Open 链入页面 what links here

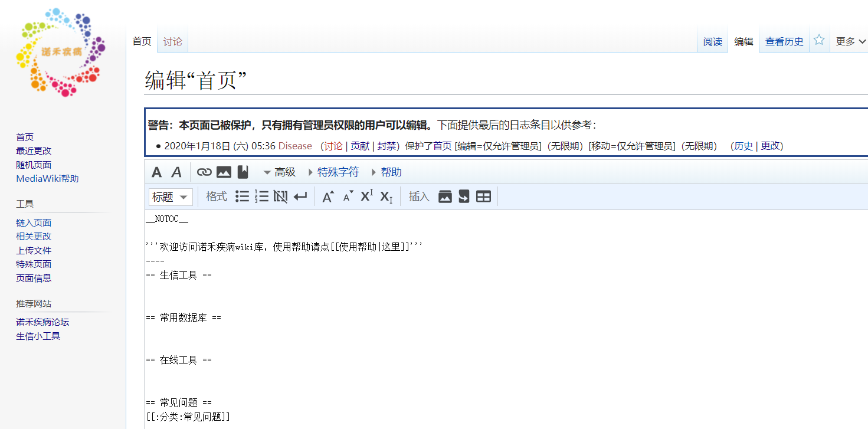(x=34, y=222)
